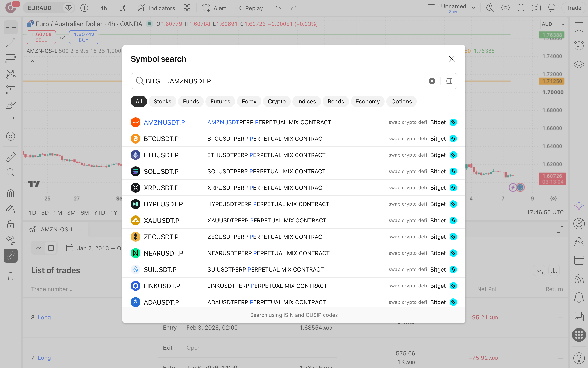
Task: Close the Symbol search dialog
Action: tap(451, 59)
